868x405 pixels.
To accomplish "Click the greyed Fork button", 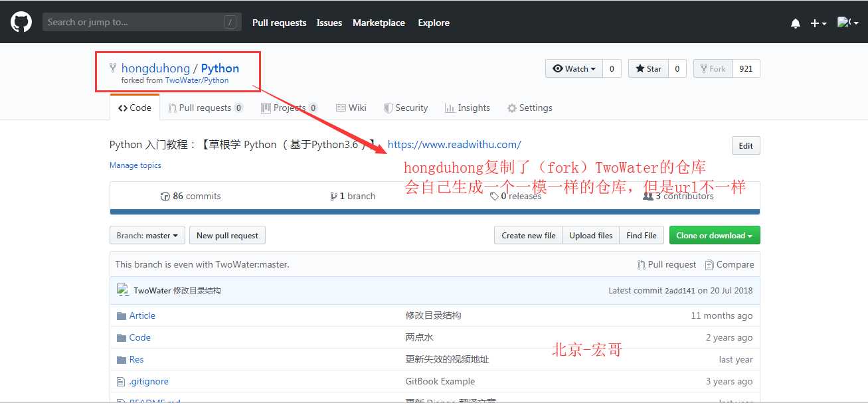I will (x=713, y=68).
